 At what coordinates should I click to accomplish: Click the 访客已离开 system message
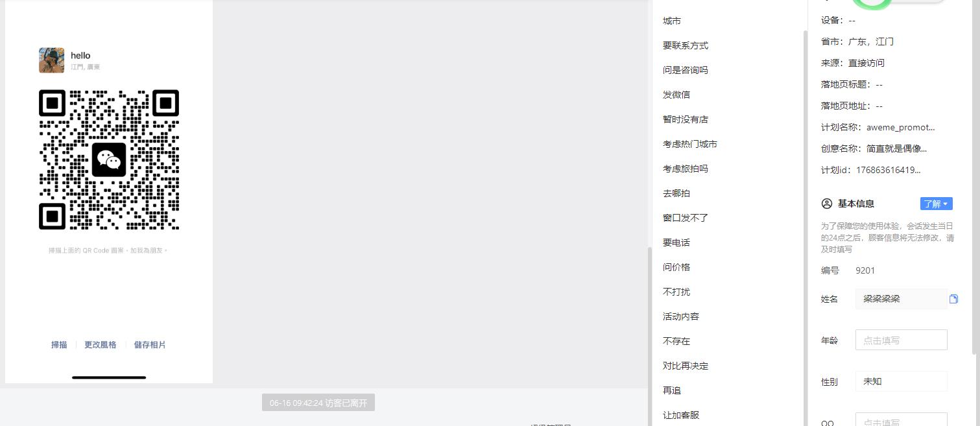318,403
